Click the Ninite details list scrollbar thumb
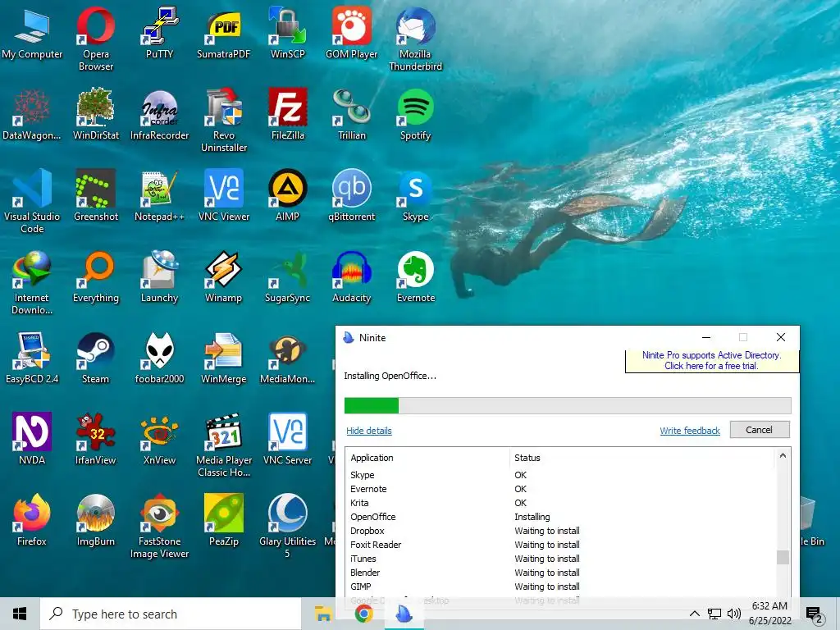Screen dimensions: 840x630 pos(783,557)
